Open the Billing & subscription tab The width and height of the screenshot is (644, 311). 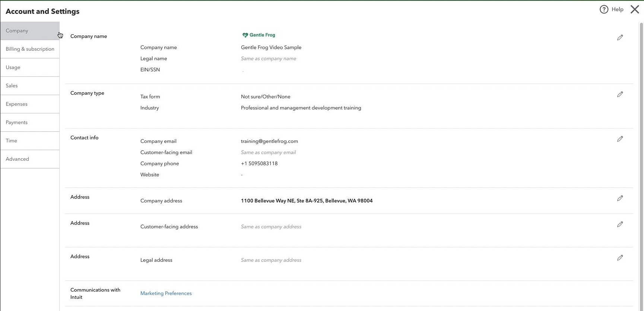[30, 49]
